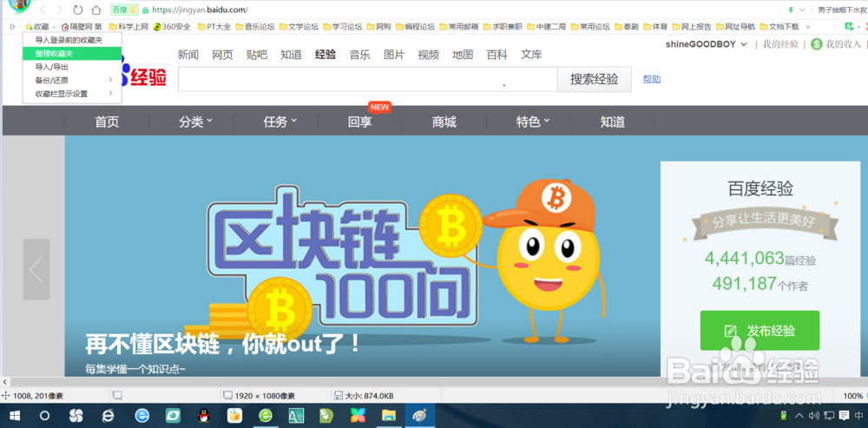
Task: Open the 泰剧 bookmark folder
Action: [626, 27]
